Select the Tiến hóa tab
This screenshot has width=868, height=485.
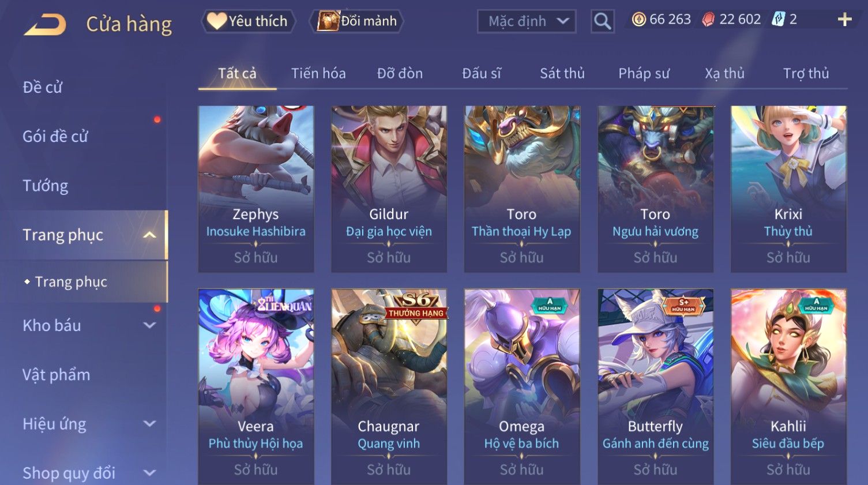[x=318, y=73]
